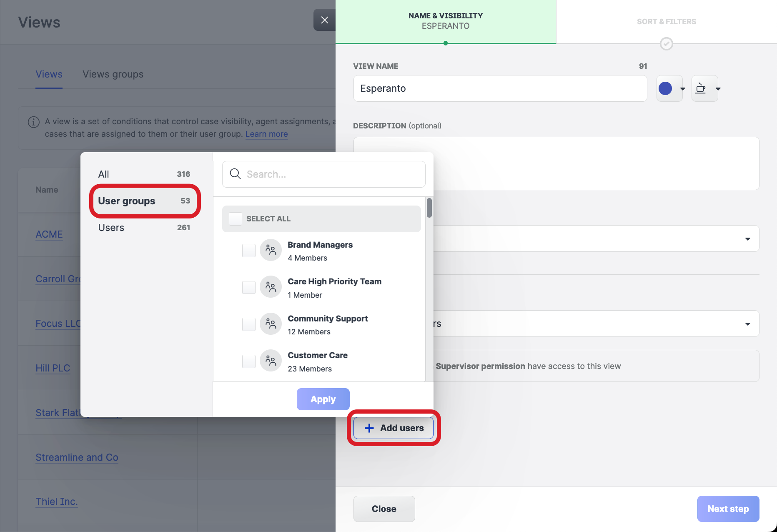Click the Care High Priority Team group icon

pyautogui.click(x=271, y=287)
